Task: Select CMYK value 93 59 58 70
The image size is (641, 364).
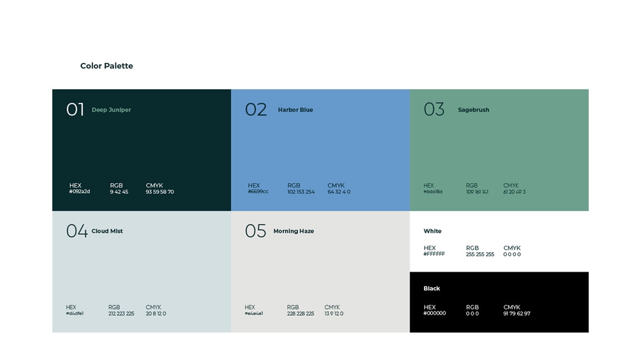Action: (160, 192)
